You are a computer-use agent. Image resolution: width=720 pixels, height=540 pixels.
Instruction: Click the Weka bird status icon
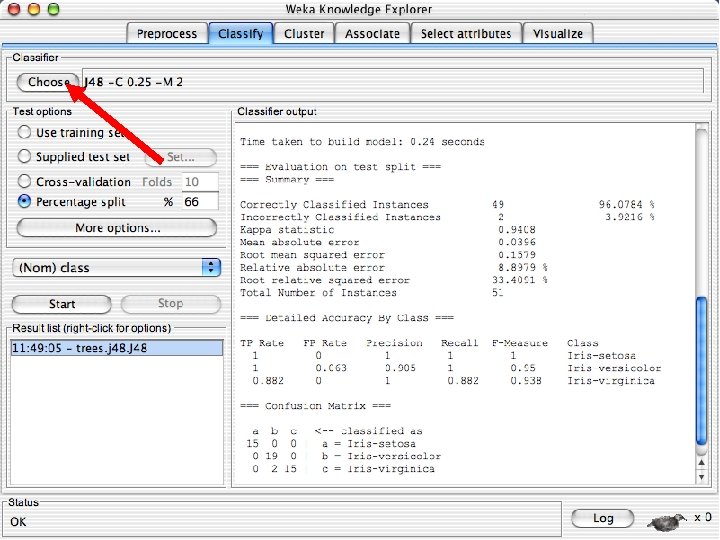point(666,521)
